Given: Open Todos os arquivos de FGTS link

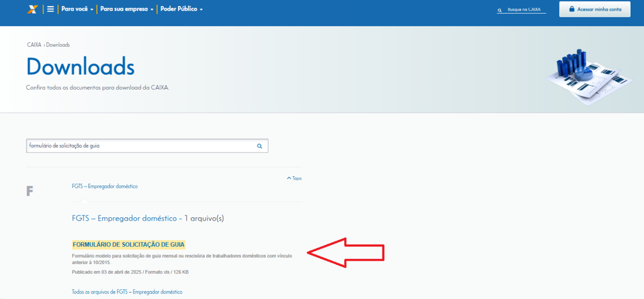Looking at the screenshot, I should tap(127, 292).
